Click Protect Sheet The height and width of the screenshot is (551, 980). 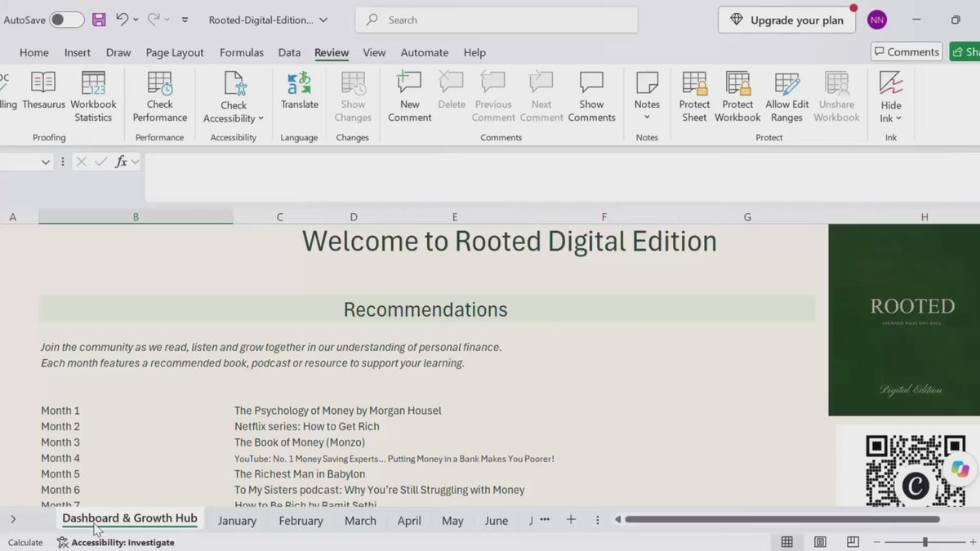click(x=694, y=97)
